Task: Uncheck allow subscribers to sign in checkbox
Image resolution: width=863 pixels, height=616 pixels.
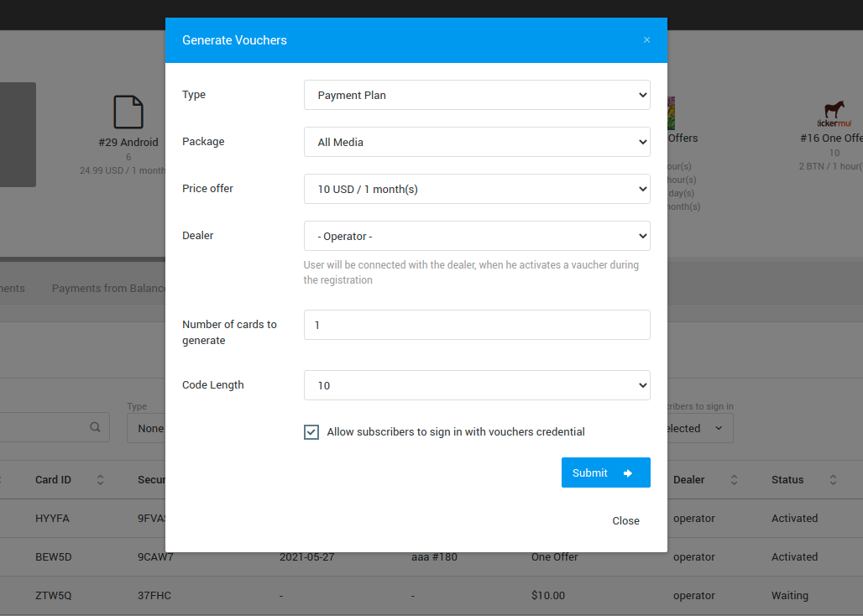Action: pos(311,432)
